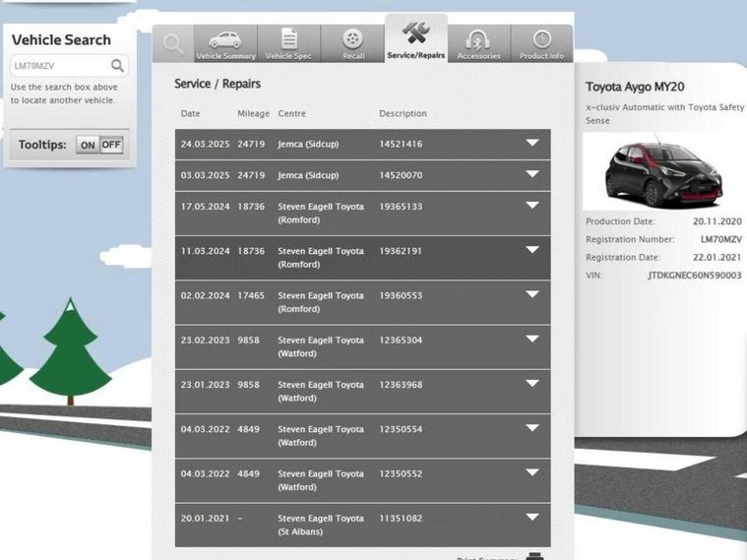Expand the 17.05.2024 Romford service entry
747x560 pixels.
click(x=532, y=207)
